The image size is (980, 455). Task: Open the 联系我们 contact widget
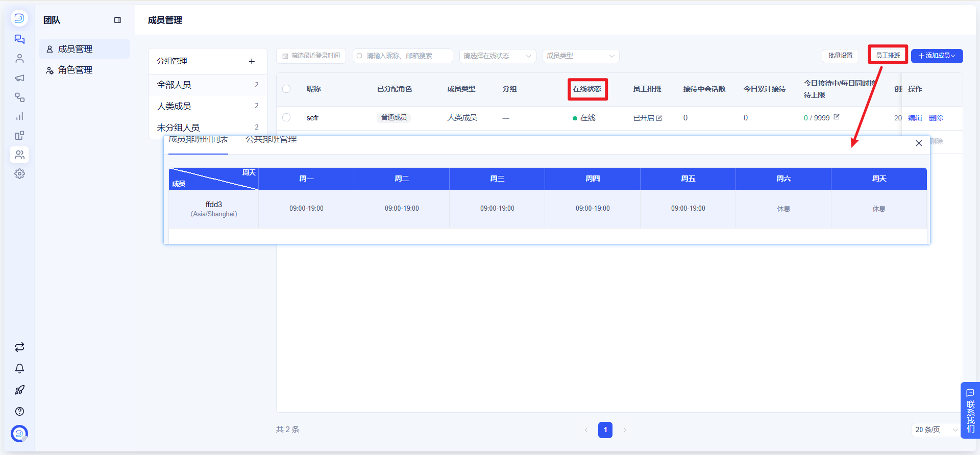pyautogui.click(x=970, y=411)
